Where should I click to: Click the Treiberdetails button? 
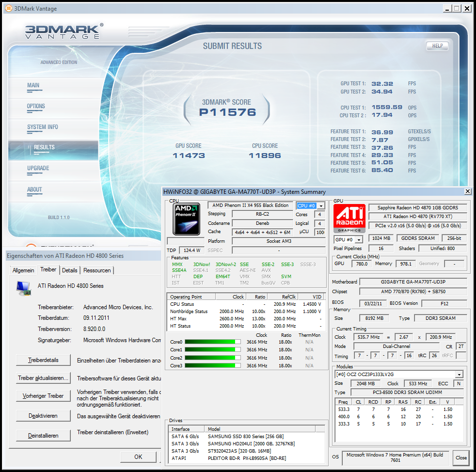pos(44,360)
